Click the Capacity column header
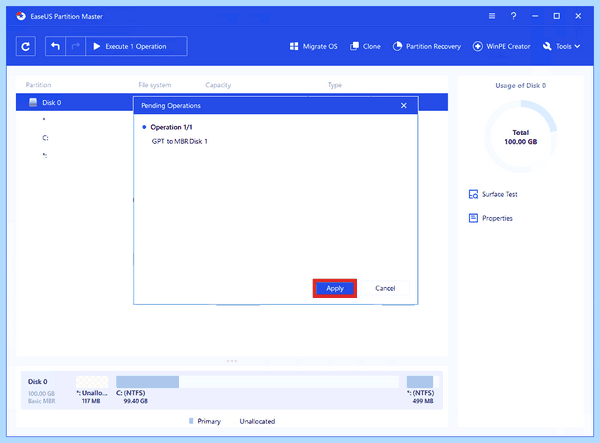 click(x=218, y=85)
